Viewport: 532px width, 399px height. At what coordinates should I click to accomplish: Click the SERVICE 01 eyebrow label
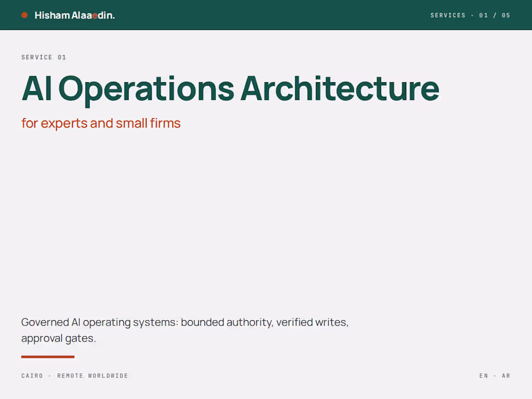point(44,58)
